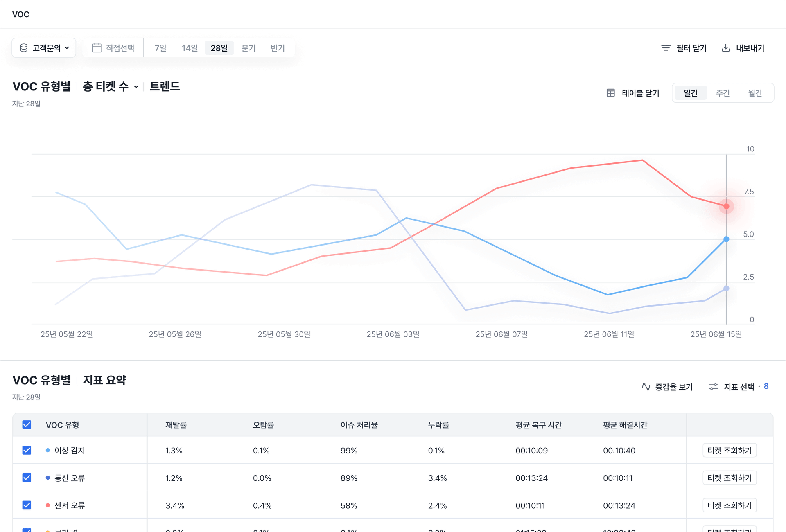Click the trend wave icon by 증감율 보기
The height and width of the screenshot is (532, 786).
coord(646,386)
